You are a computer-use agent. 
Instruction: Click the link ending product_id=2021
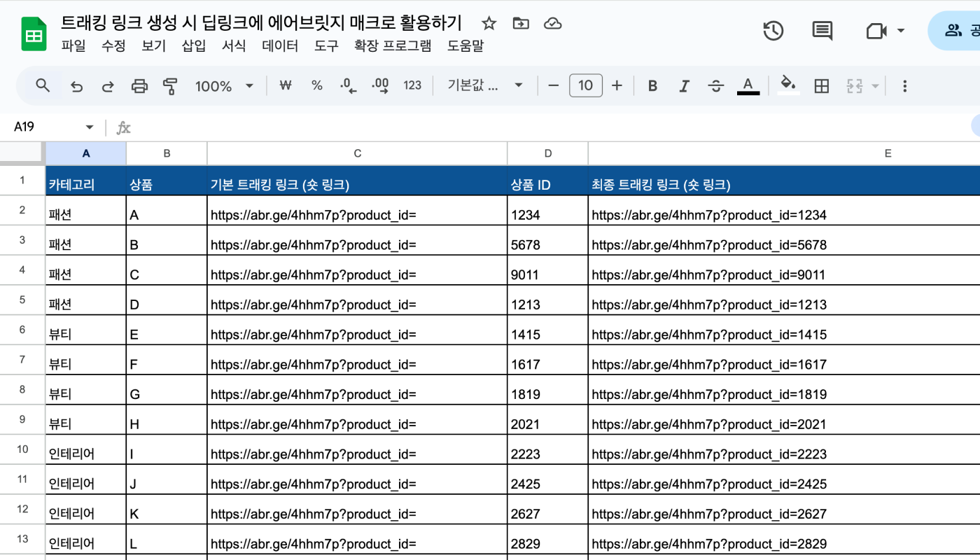click(x=709, y=425)
